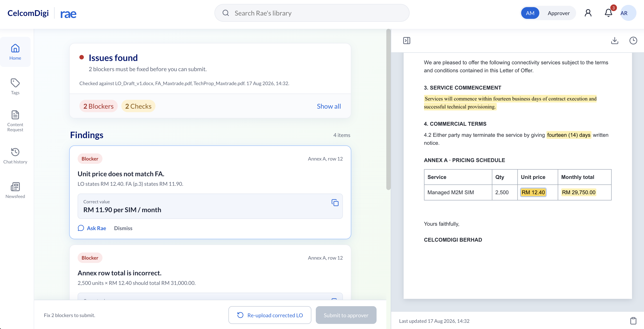Viewport: 644px width, 329px height.
Task: Ask Rae about the unit price
Action: tap(92, 228)
